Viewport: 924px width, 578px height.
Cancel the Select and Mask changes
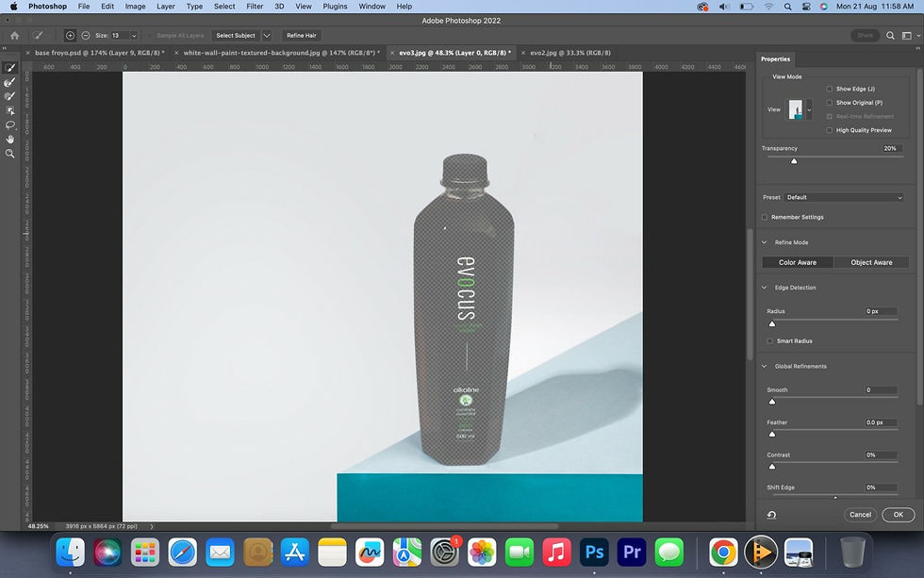click(x=860, y=515)
